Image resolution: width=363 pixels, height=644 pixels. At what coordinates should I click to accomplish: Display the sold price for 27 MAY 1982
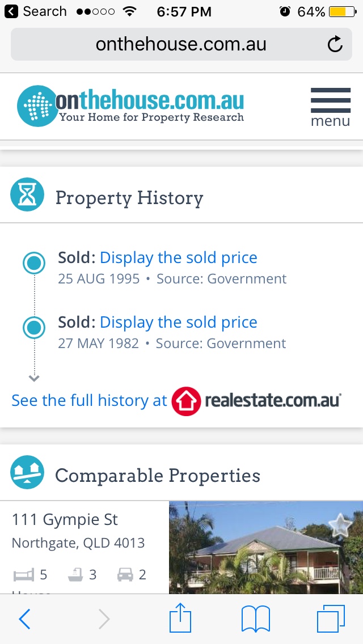click(178, 323)
